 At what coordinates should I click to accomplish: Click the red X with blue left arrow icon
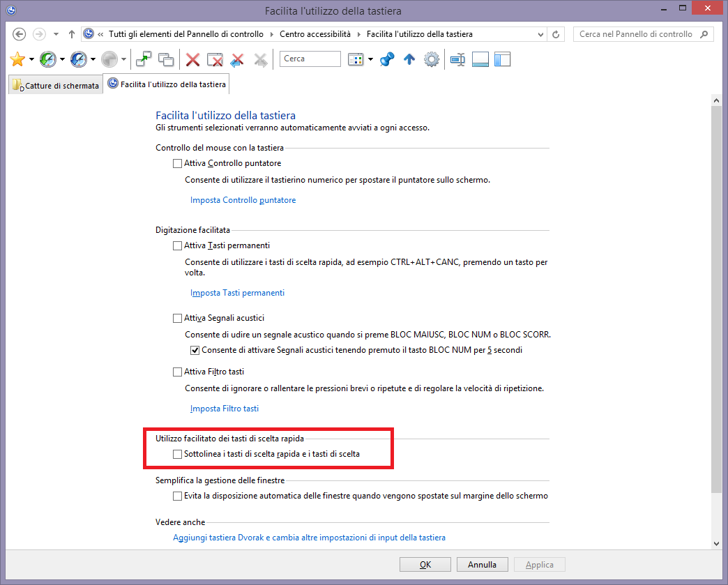237,59
